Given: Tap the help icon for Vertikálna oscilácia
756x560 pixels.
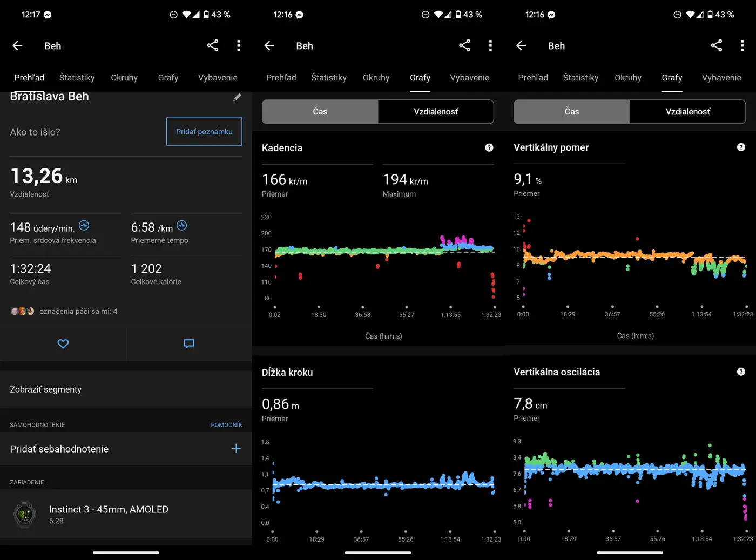Looking at the screenshot, I should [741, 372].
